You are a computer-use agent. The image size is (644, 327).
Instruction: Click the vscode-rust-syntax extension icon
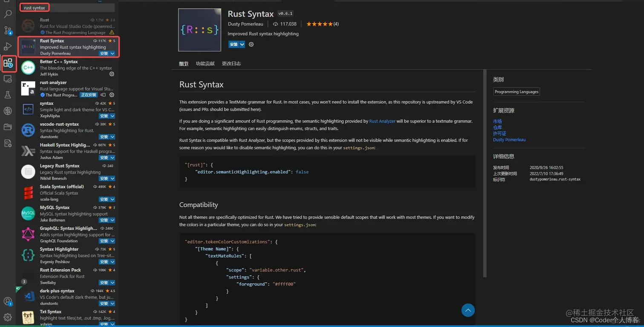tap(28, 130)
